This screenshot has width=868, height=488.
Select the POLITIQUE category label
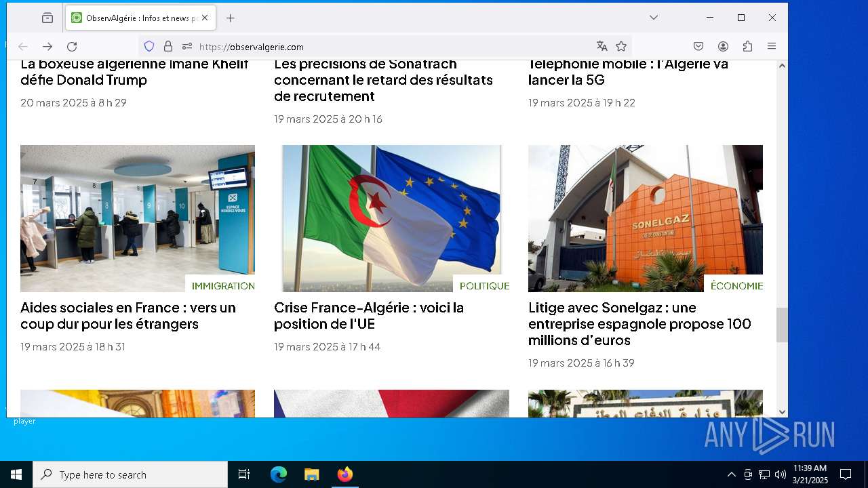(484, 286)
